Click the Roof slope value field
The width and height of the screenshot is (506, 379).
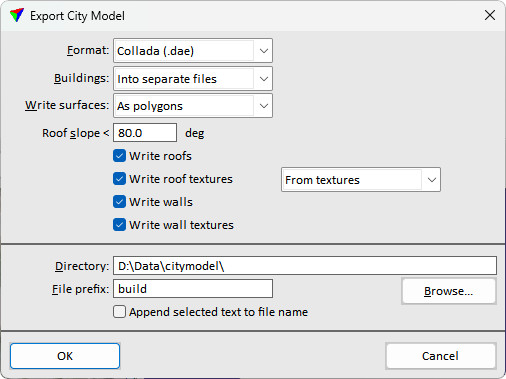(x=145, y=133)
